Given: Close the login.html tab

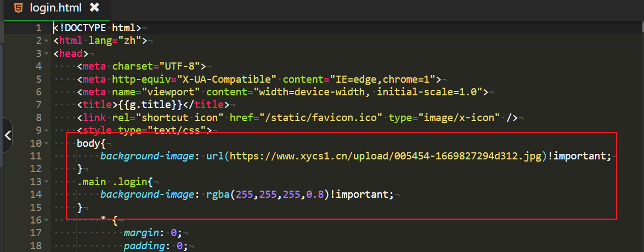Looking at the screenshot, I should [94, 7].
